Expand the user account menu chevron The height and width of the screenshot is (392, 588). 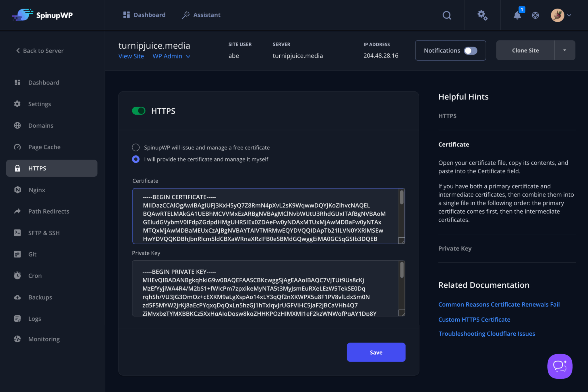tap(569, 15)
